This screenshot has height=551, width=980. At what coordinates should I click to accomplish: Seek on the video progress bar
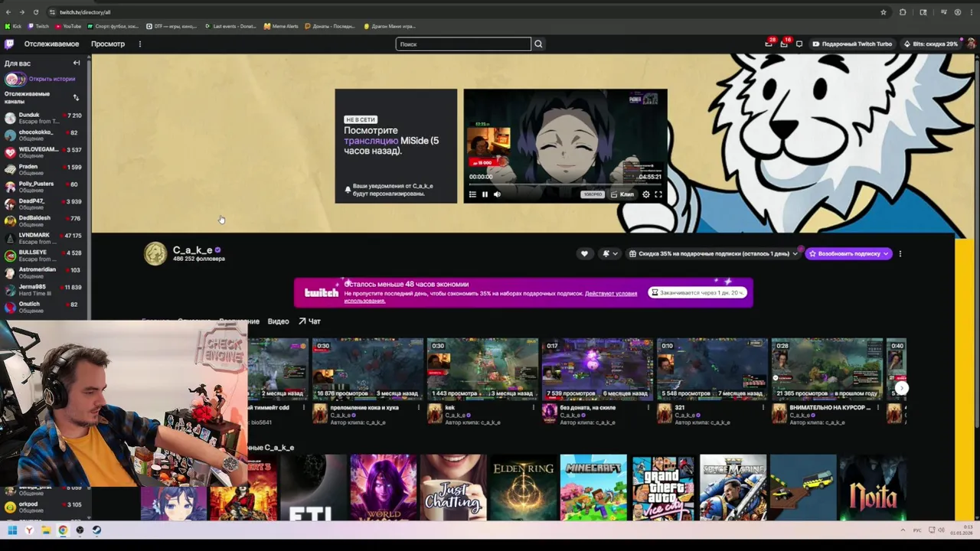click(565, 184)
